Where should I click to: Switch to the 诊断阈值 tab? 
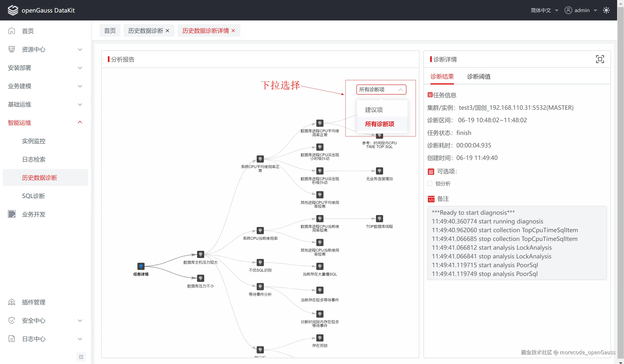click(478, 76)
